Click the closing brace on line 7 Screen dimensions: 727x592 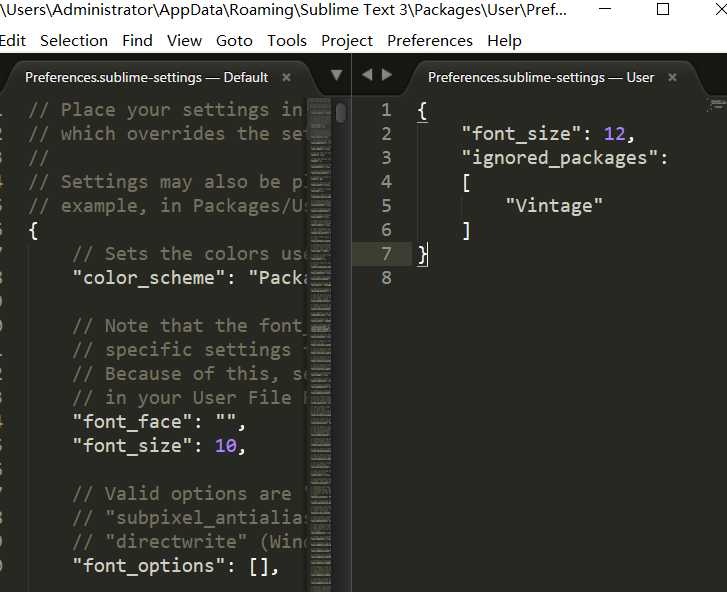(422, 255)
